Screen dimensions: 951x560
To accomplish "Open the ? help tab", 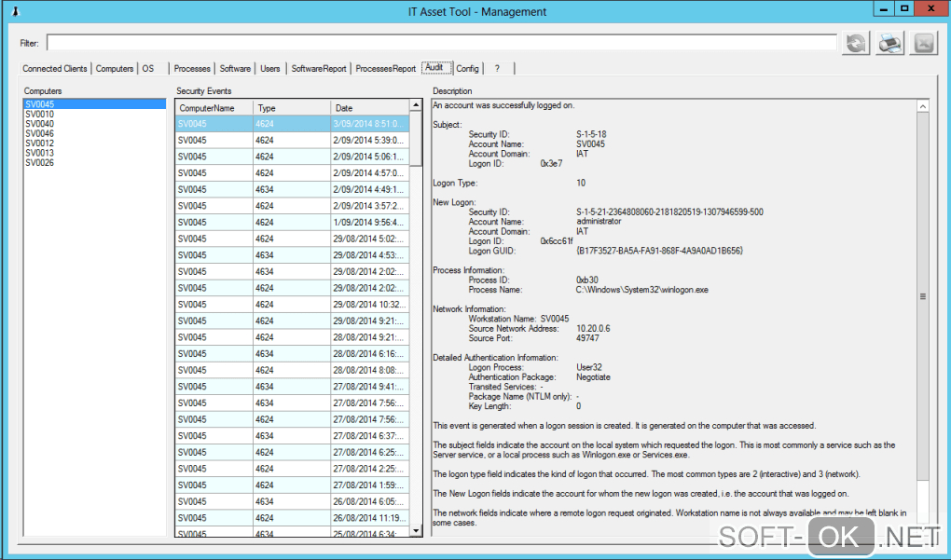I will (x=498, y=68).
